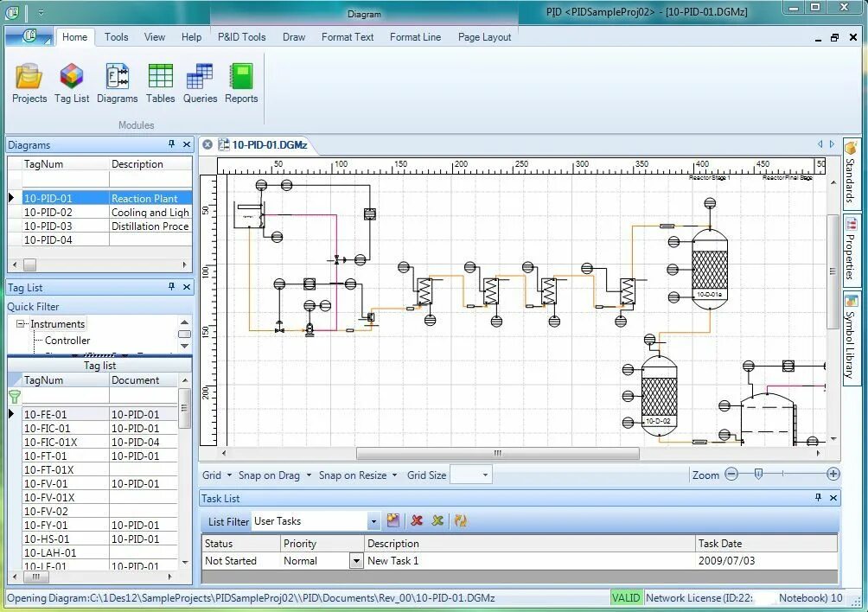Click the green delete tasks icon
The width and height of the screenshot is (868, 612).
click(437, 520)
